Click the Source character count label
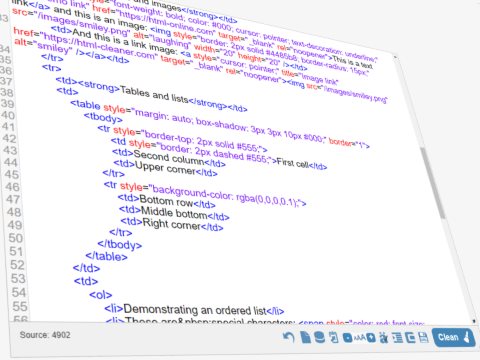The image size is (480, 360). [45, 335]
